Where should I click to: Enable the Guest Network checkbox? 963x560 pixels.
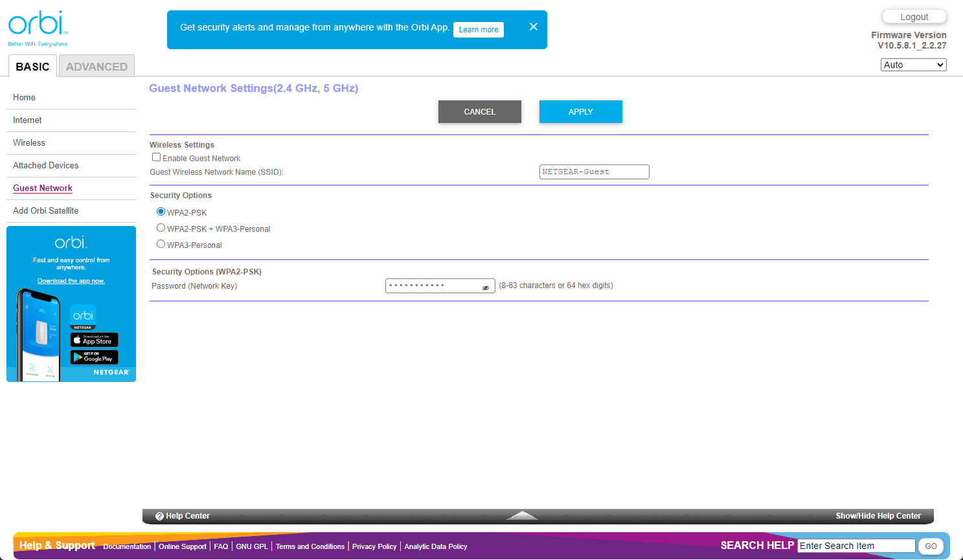point(156,157)
